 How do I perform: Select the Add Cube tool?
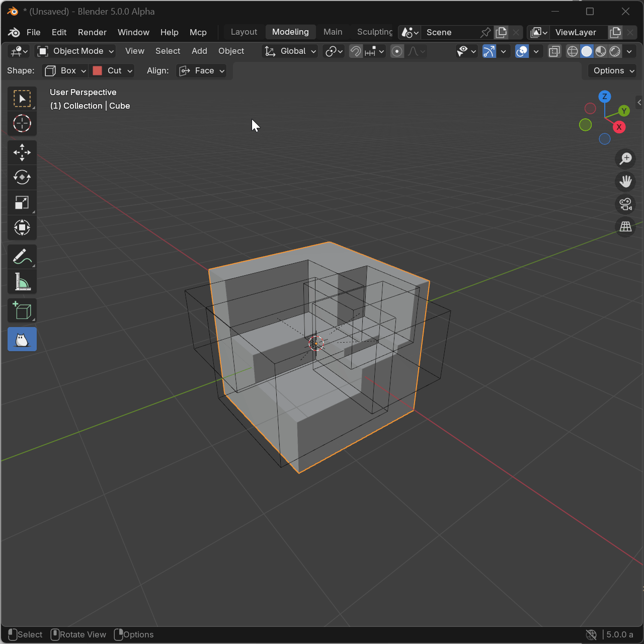22,311
